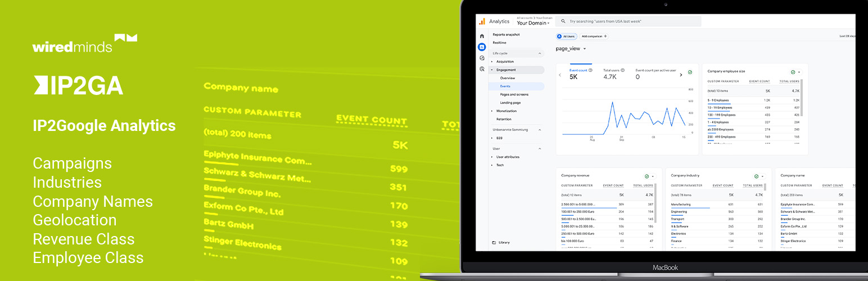Collapse the Life cycle section

(x=540, y=53)
